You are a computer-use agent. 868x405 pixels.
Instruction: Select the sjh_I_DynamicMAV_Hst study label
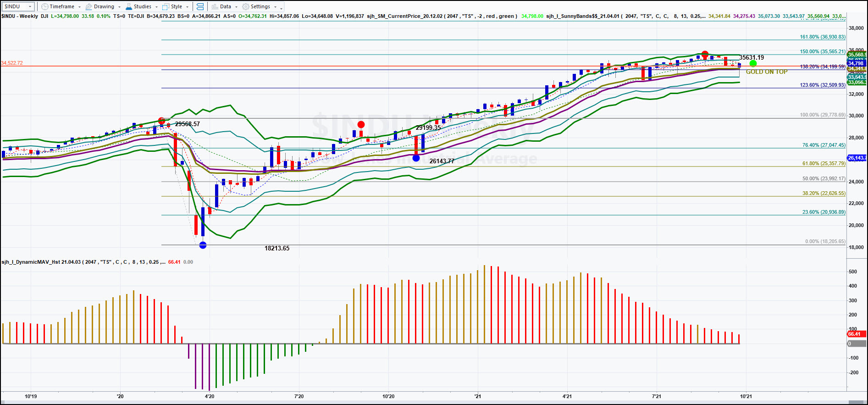coord(83,262)
